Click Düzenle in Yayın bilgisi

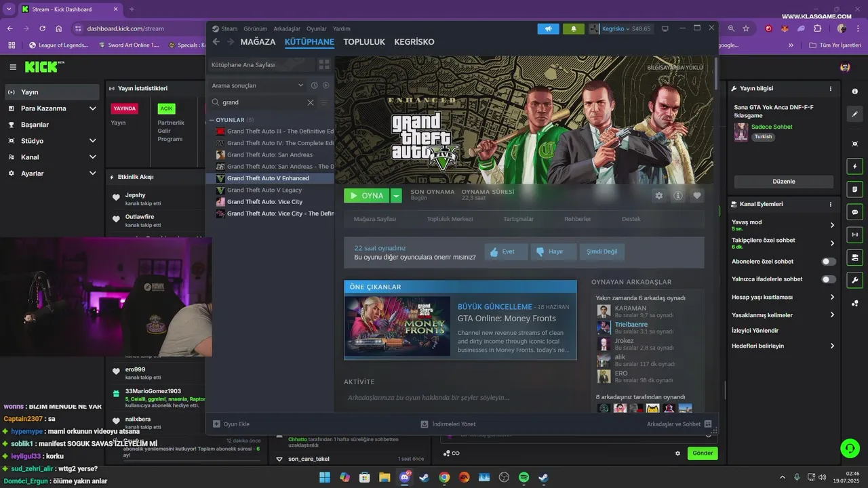(784, 182)
